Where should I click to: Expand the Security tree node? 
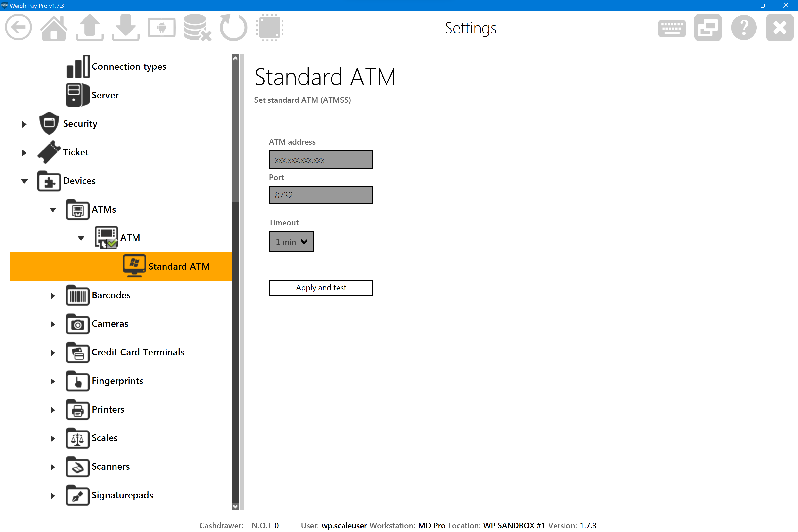pyautogui.click(x=24, y=124)
